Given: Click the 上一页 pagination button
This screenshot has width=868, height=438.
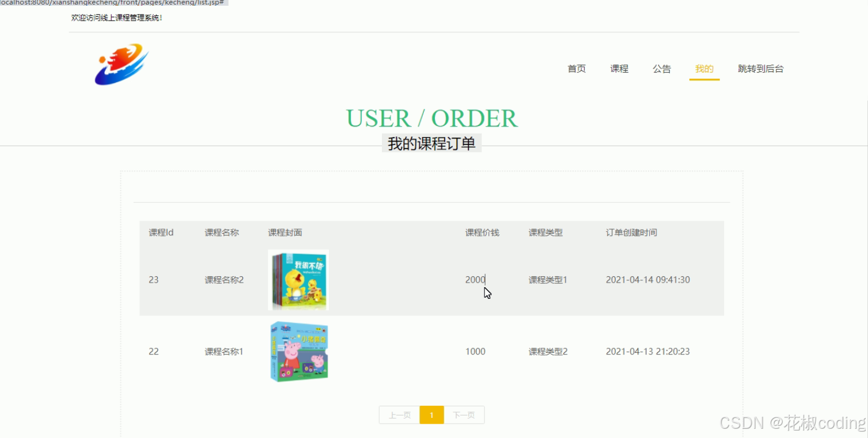Looking at the screenshot, I should 399,414.
